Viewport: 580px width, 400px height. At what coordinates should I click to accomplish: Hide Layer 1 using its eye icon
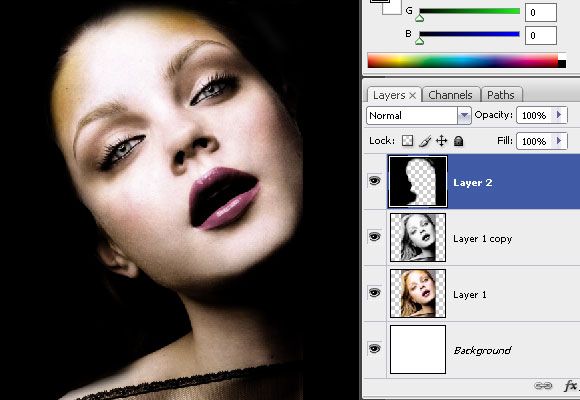pos(374,293)
